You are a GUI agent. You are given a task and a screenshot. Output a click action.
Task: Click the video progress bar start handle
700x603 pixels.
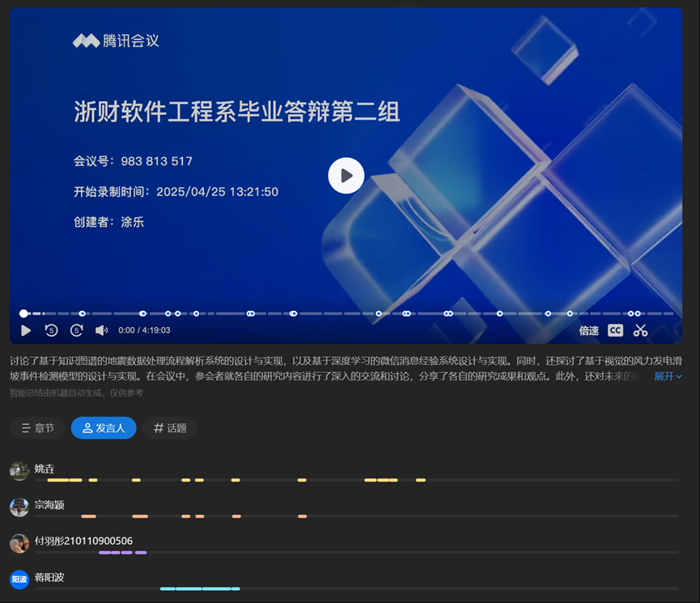tap(23, 313)
